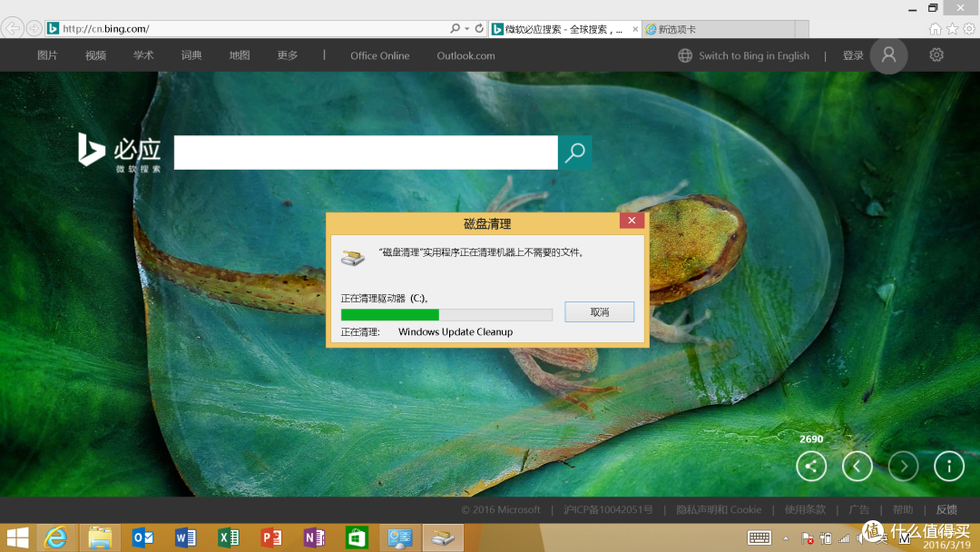Show hidden system tray icons
The height and width of the screenshot is (552, 980).
coord(786,538)
